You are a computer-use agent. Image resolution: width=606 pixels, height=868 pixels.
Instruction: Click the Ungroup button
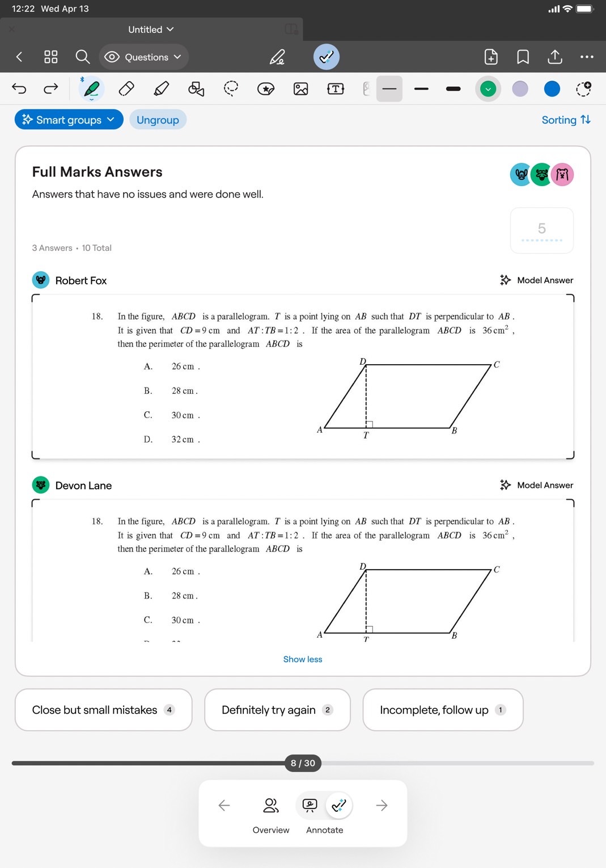158,120
